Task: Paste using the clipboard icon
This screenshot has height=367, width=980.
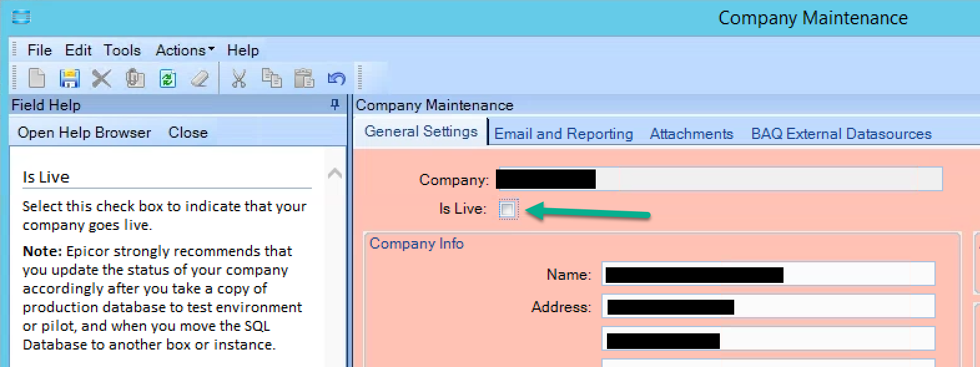Action: point(304,79)
